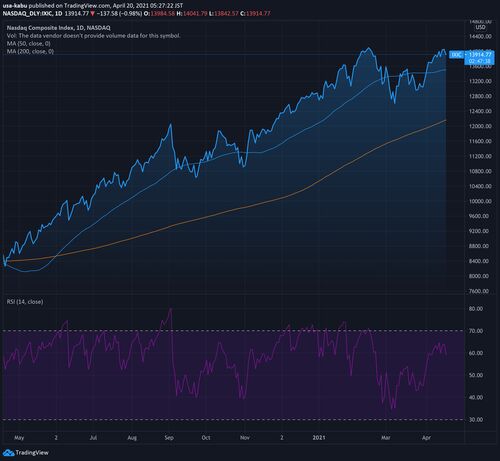Select the 'RSI (14, close)' indicator legend
The width and height of the screenshot is (500, 461).
pyautogui.click(x=25, y=302)
